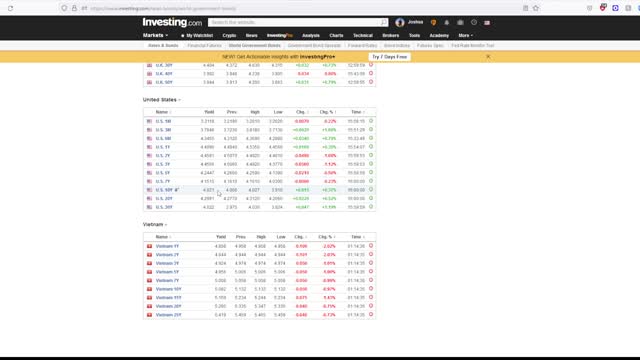Click the red extension icon in the browser toolbar
Viewport: 640px width, 360px height.
[603, 8]
